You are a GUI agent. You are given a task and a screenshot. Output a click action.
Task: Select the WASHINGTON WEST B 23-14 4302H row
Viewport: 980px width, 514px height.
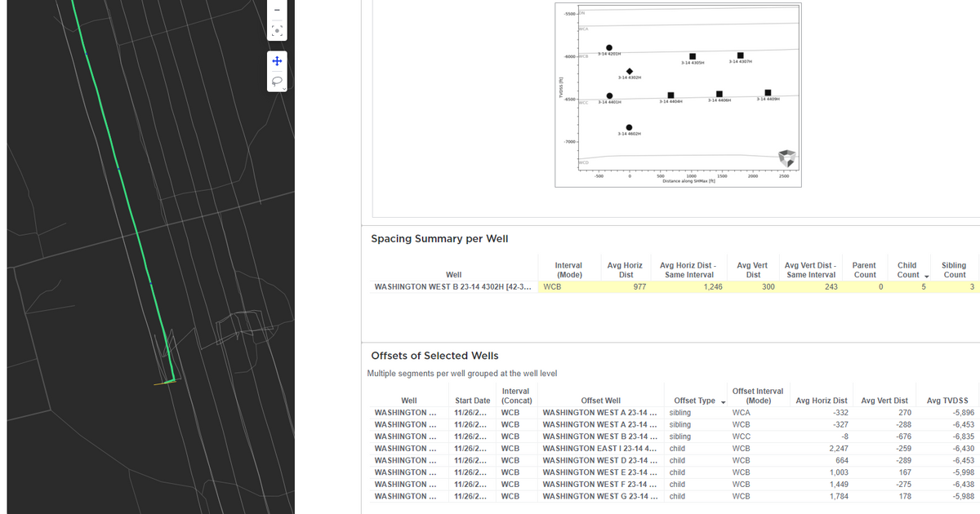[x=674, y=287]
